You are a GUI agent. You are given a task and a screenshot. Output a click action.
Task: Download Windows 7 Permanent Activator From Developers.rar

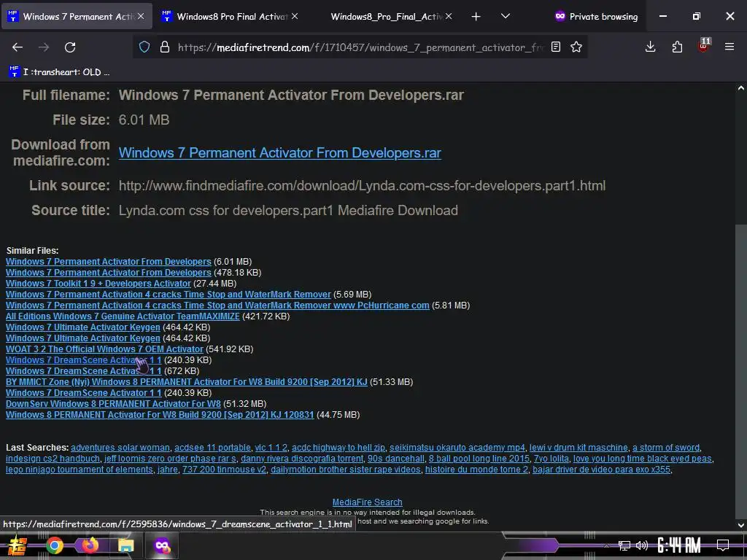pyautogui.click(x=279, y=153)
